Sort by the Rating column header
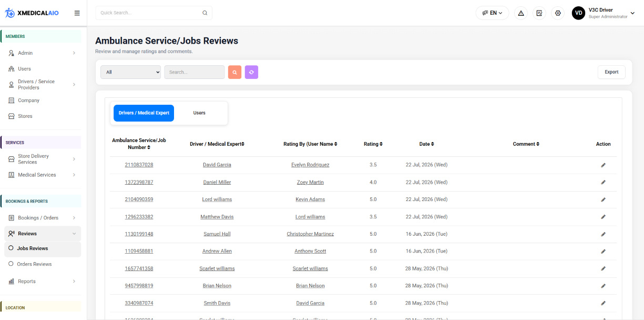Viewport: 644px width, 320px height. pyautogui.click(x=373, y=144)
